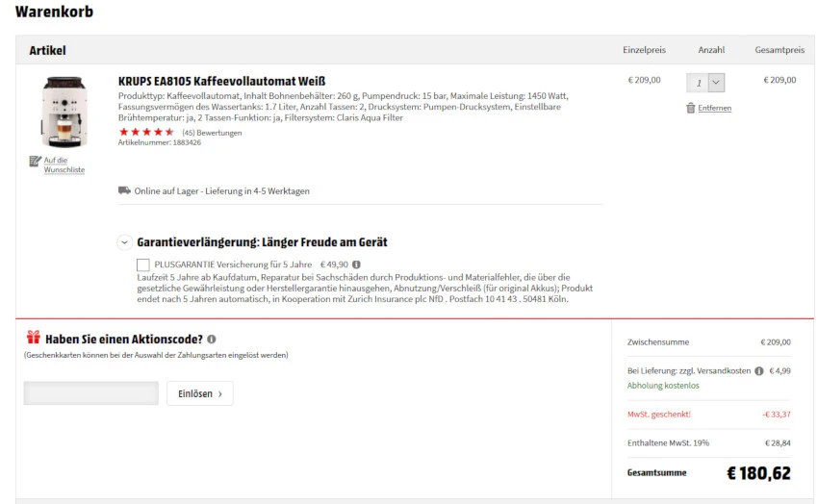The image size is (818, 504).
Task: Focus the Aktionscode input field
Action: pos(90,393)
